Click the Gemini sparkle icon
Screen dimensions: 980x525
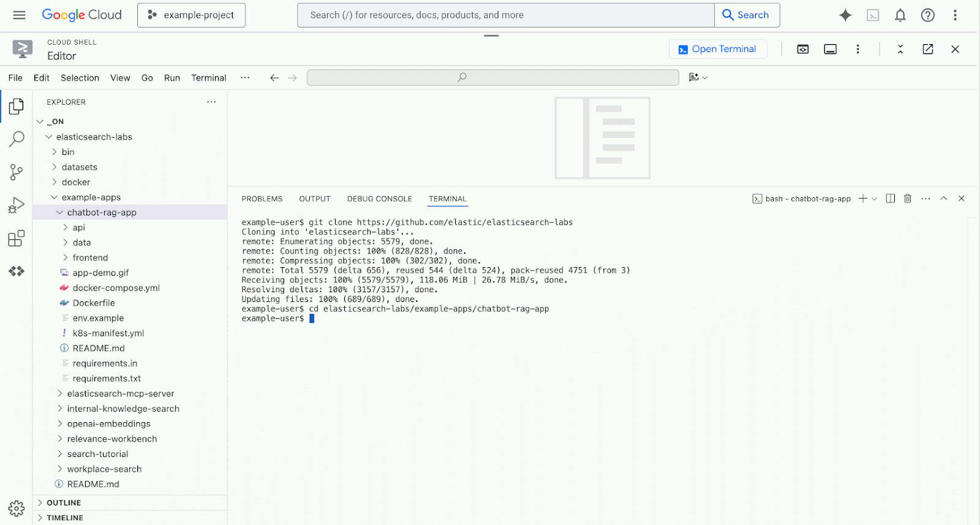click(845, 15)
